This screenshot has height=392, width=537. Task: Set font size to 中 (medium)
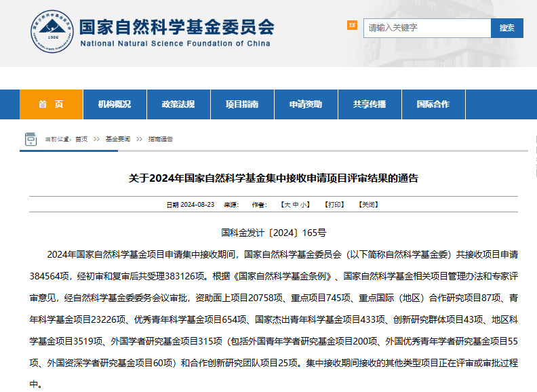(296, 204)
